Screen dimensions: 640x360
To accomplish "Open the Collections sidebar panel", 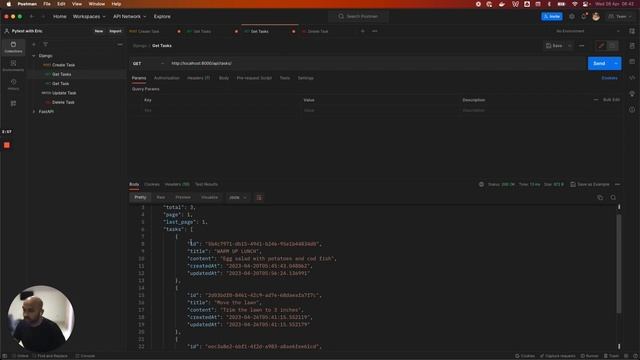I will (x=13, y=47).
